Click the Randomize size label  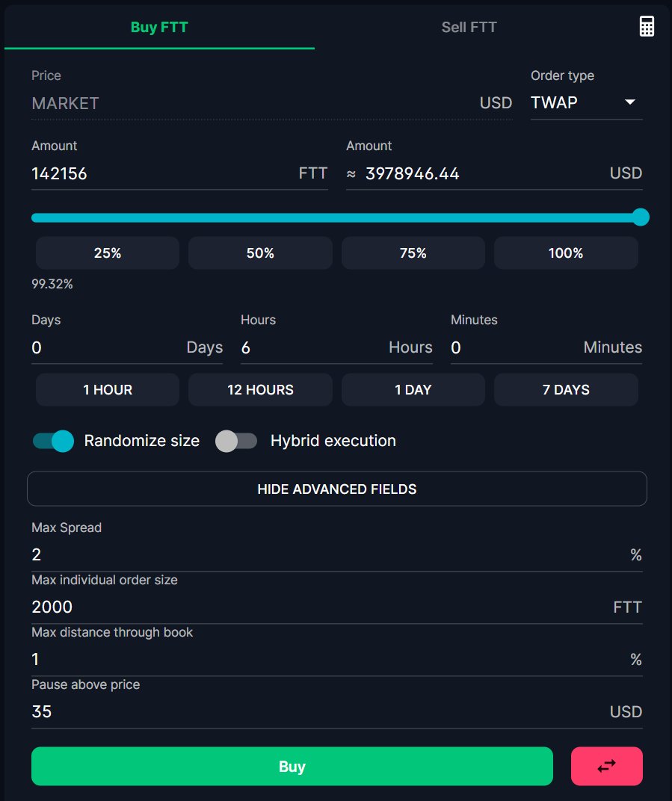141,441
